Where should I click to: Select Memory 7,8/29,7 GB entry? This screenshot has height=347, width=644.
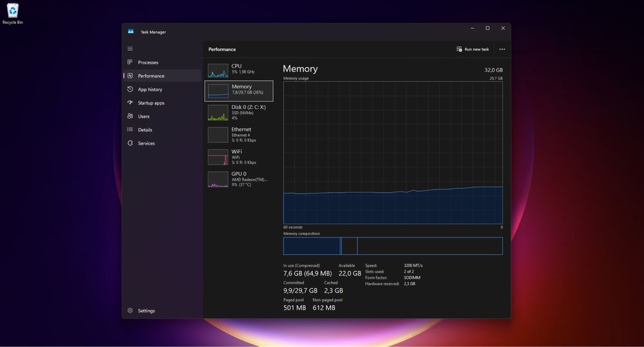click(x=239, y=91)
